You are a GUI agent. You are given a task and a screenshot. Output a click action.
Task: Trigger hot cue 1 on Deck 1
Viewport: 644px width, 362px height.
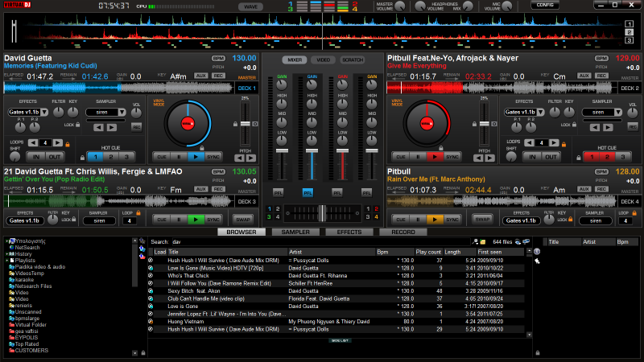pos(95,157)
